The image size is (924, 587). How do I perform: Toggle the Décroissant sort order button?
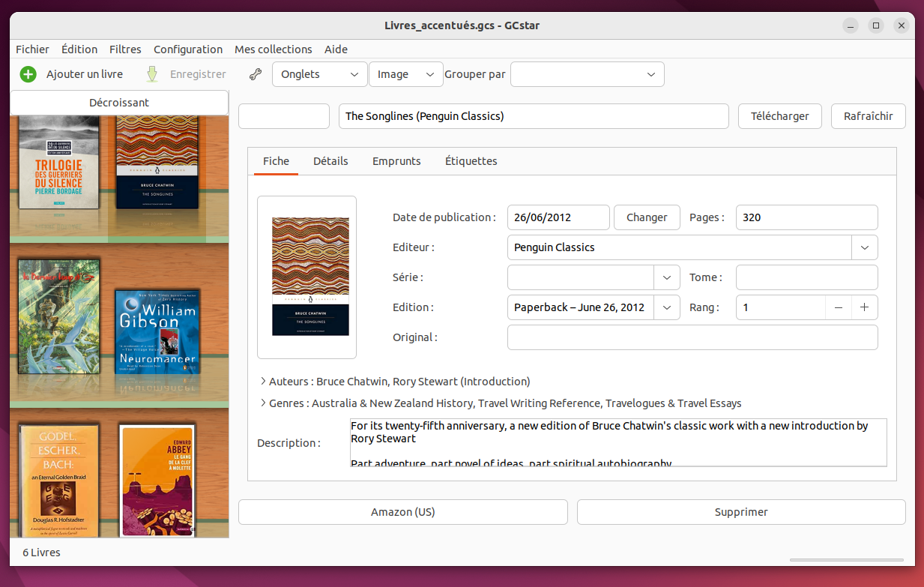click(x=119, y=103)
